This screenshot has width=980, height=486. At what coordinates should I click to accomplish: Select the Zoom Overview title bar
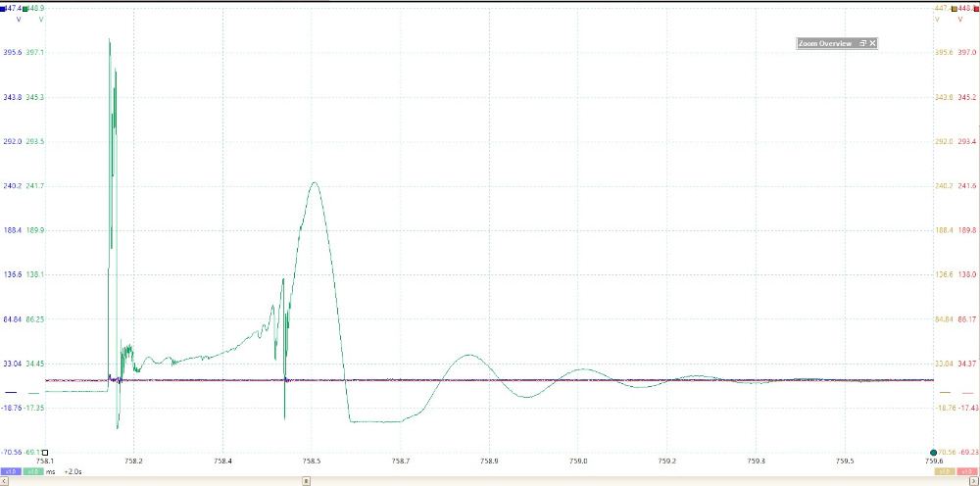pos(825,43)
